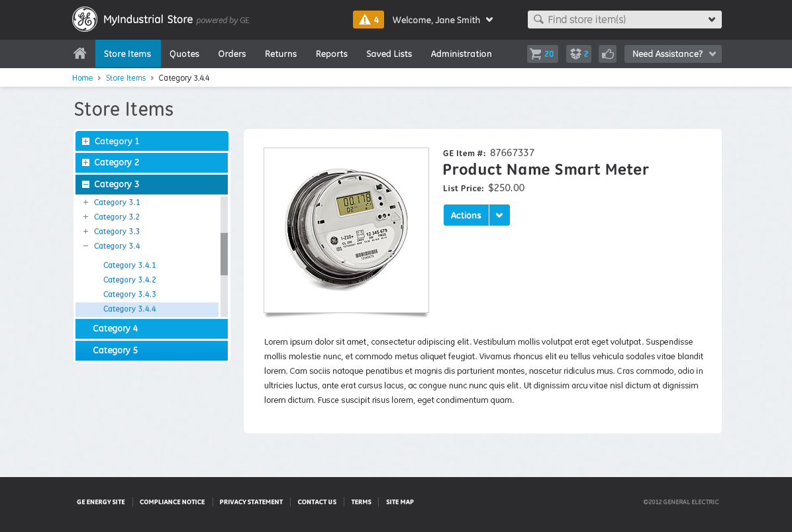
Task: Open the alerts warning badge showing 4
Action: point(368,20)
